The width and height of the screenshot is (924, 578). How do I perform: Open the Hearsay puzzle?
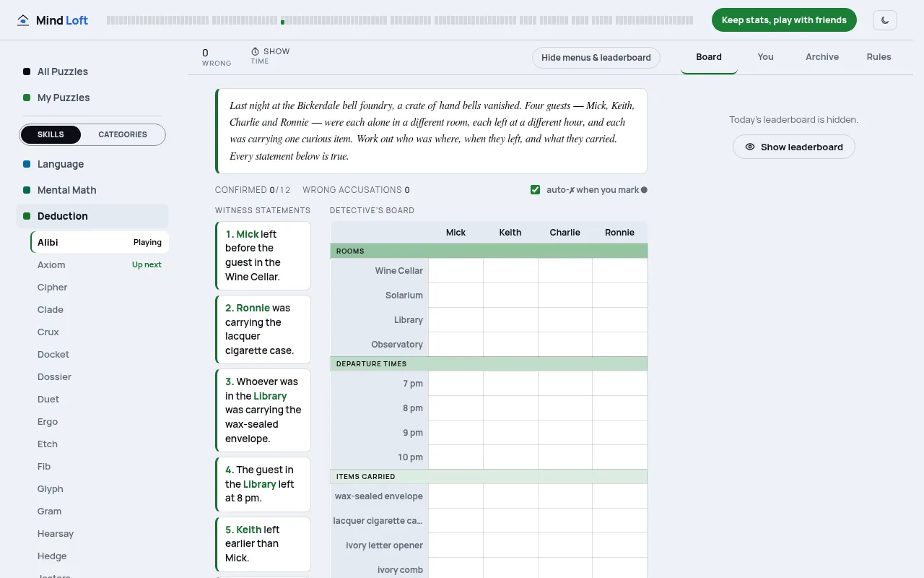tap(100, 534)
